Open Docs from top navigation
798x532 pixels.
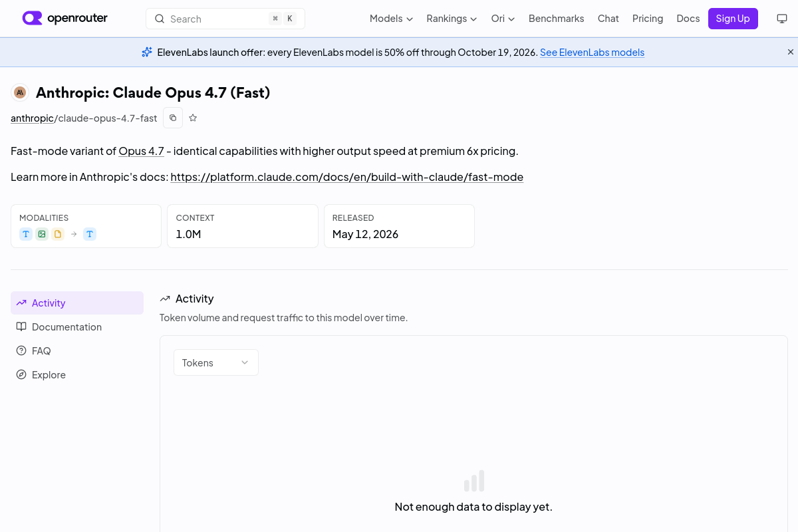pyautogui.click(x=688, y=19)
